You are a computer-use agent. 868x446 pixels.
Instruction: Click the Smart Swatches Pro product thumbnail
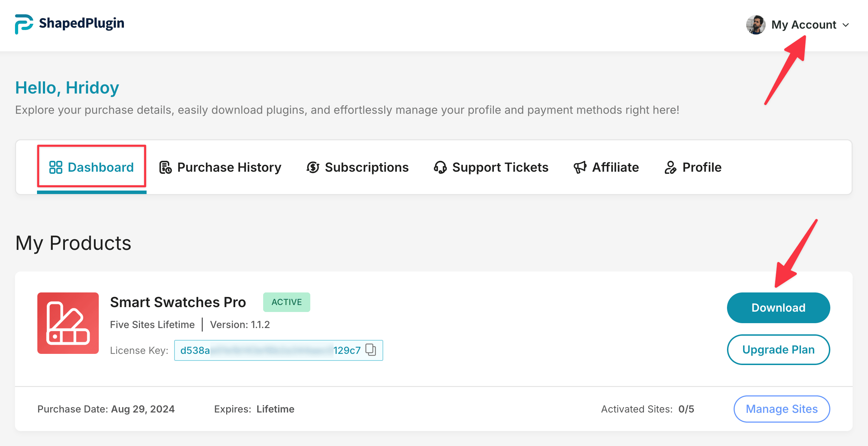click(x=68, y=323)
